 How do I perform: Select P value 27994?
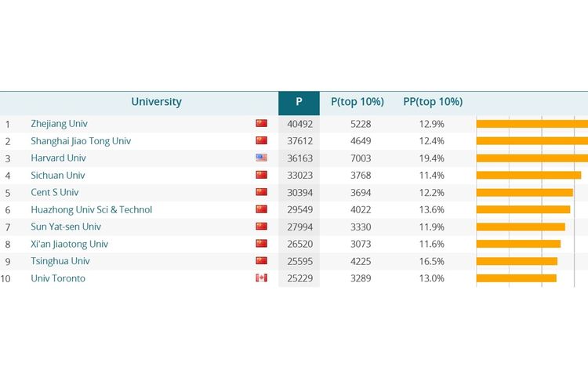coord(300,227)
